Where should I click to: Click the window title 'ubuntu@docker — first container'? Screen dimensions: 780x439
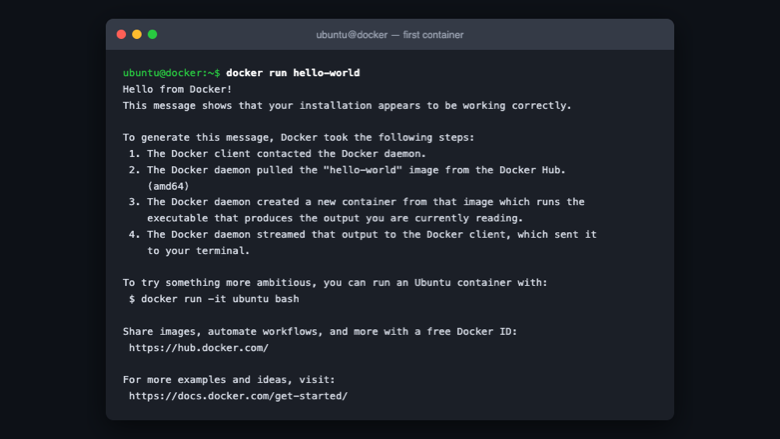(x=390, y=35)
